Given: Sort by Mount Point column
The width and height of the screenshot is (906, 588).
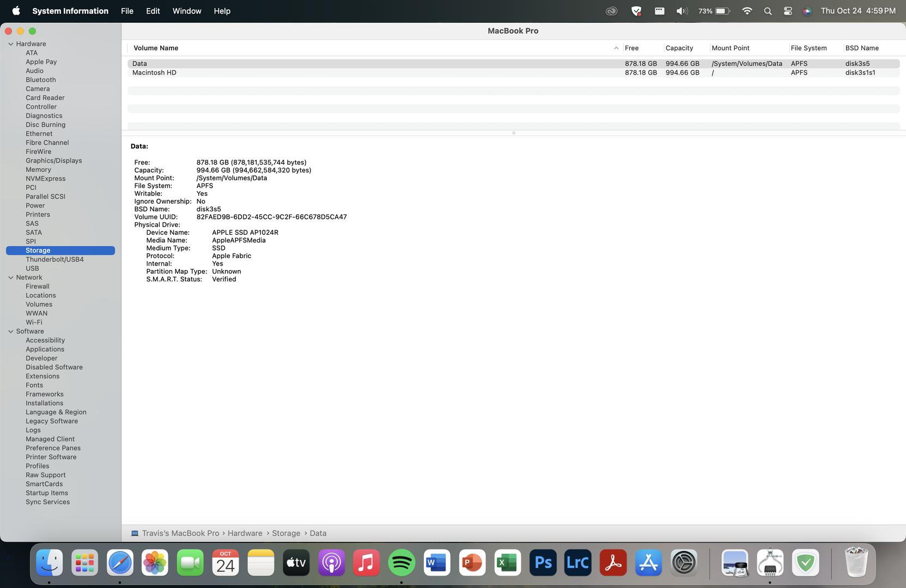Looking at the screenshot, I should point(731,48).
